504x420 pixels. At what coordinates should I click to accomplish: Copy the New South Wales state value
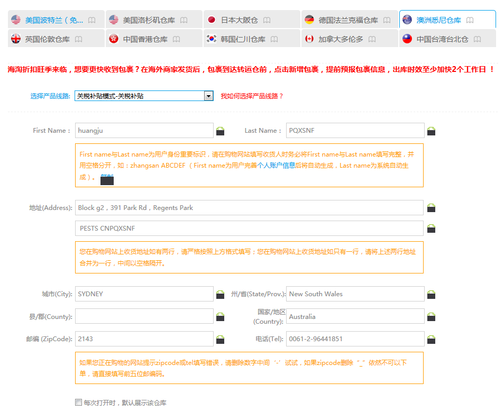tap(431, 294)
